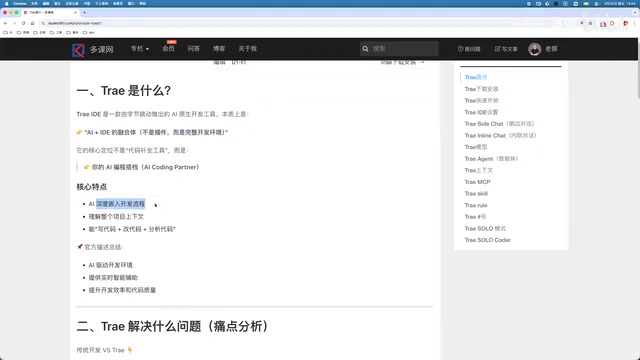Open Trae SOLO 模式 sidebar entry

pyautogui.click(x=485, y=229)
